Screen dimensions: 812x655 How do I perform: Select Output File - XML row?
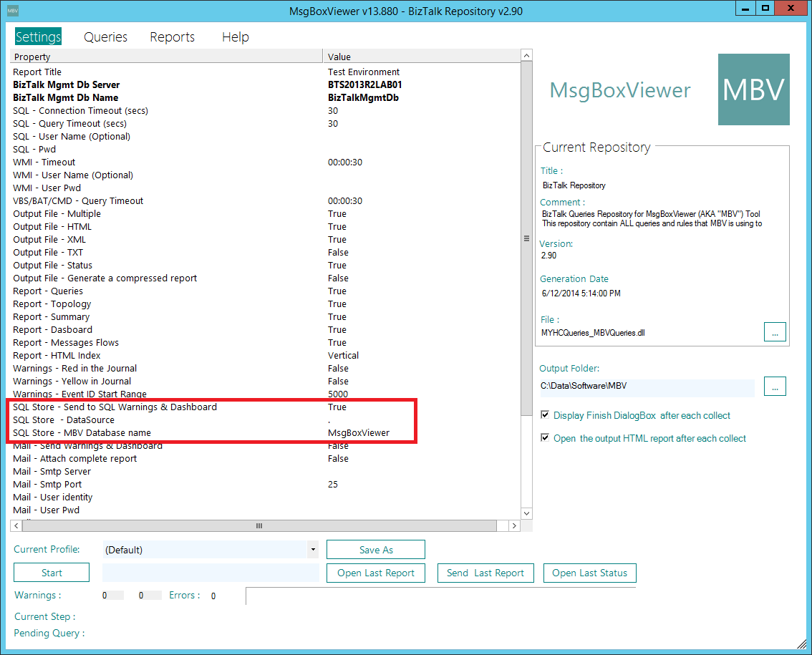click(x=265, y=240)
